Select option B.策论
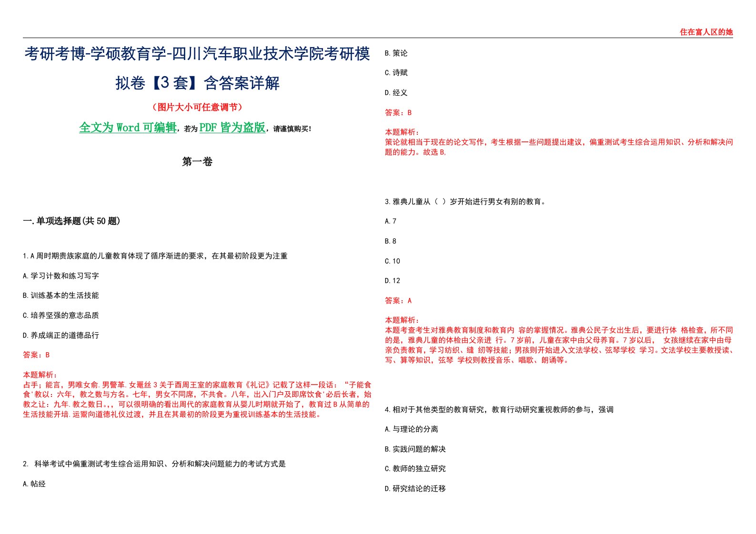 (396, 53)
